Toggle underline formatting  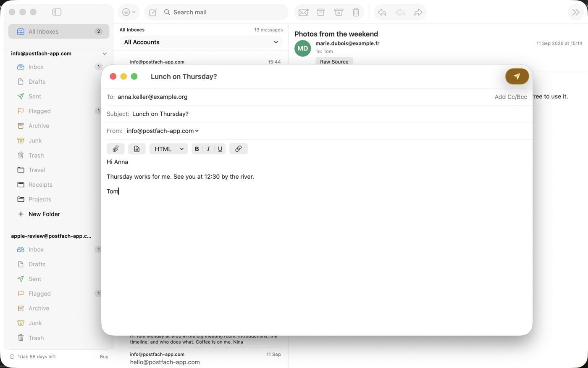coord(220,149)
